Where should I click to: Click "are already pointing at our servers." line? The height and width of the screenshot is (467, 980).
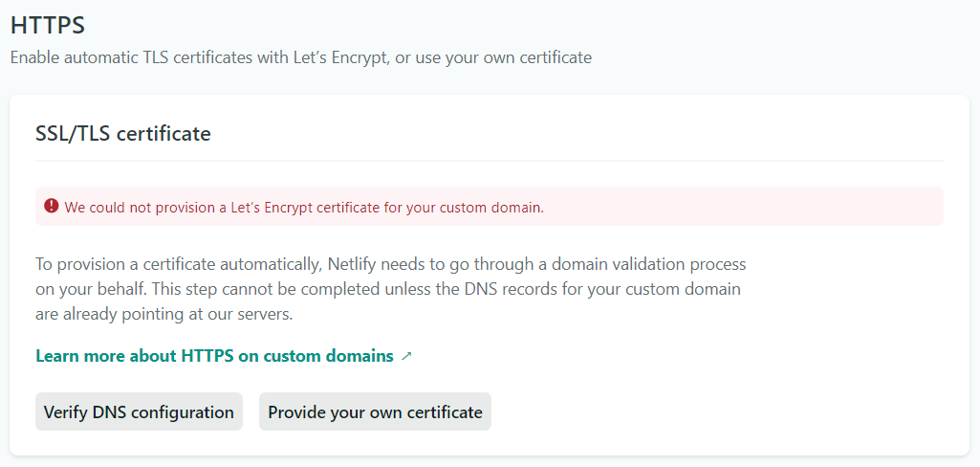pyautogui.click(x=163, y=315)
